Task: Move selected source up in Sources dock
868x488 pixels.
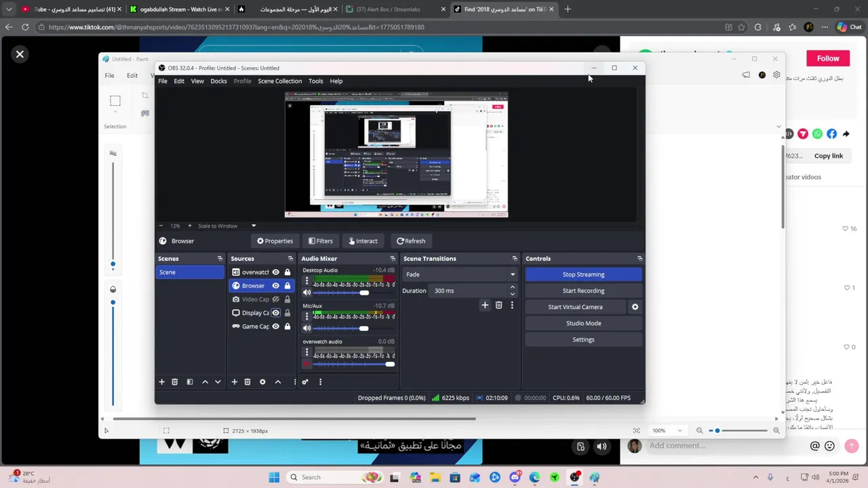Action: tap(278, 382)
